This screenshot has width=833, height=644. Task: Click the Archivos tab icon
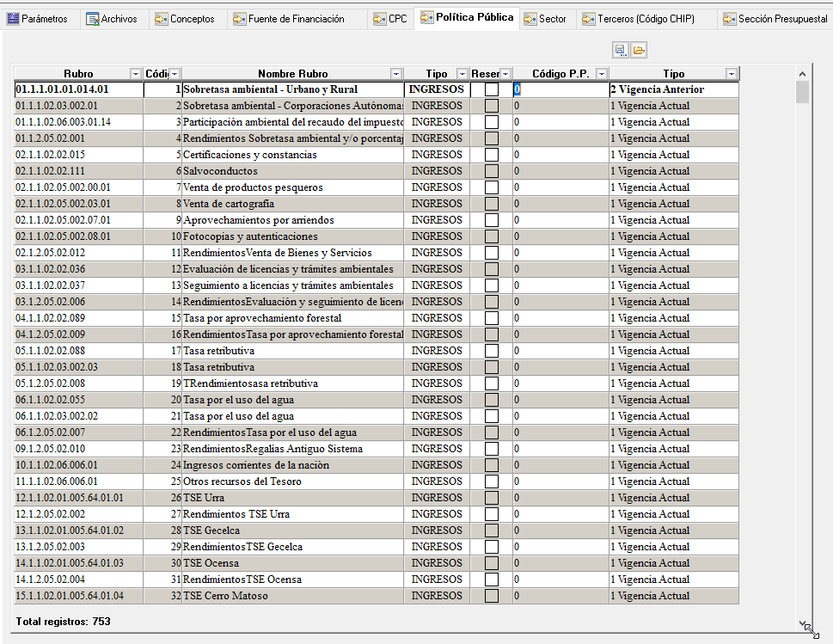[x=93, y=19]
